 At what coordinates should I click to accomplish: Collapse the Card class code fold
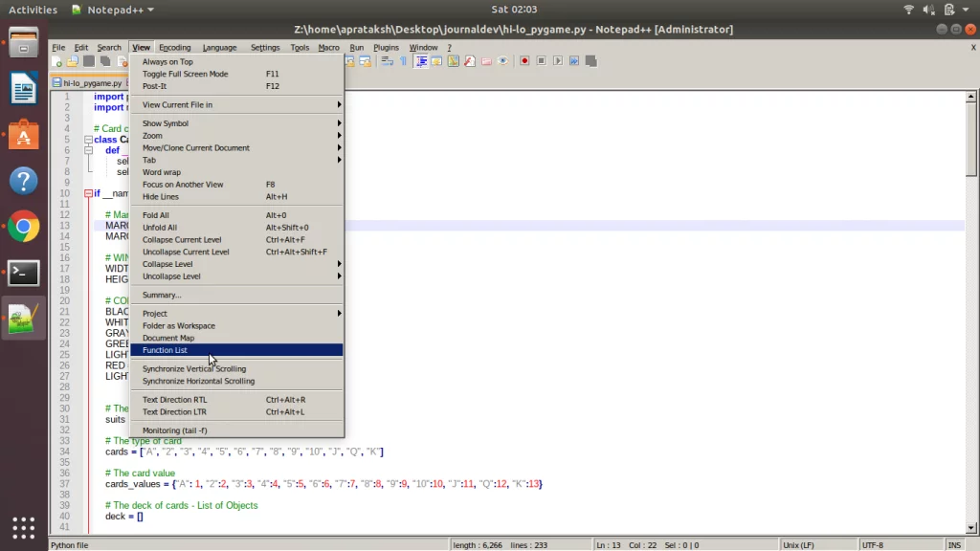click(87, 138)
